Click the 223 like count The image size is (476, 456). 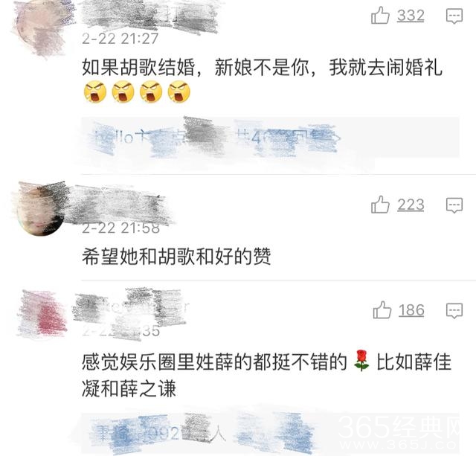pyautogui.click(x=411, y=205)
